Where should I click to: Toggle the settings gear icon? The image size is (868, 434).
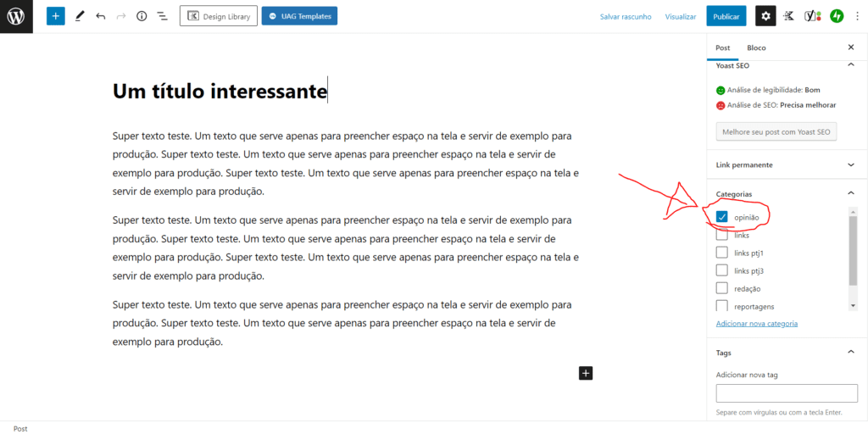click(x=765, y=16)
